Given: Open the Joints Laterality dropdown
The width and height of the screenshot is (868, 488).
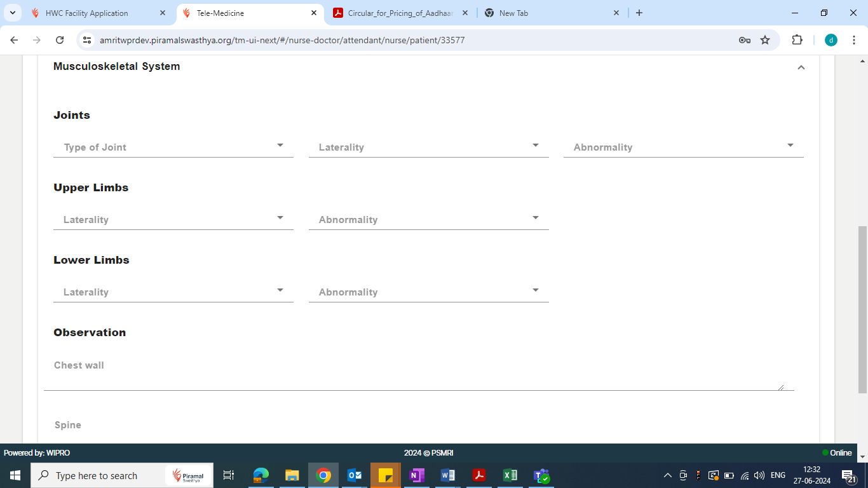Looking at the screenshot, I should 429,147.
